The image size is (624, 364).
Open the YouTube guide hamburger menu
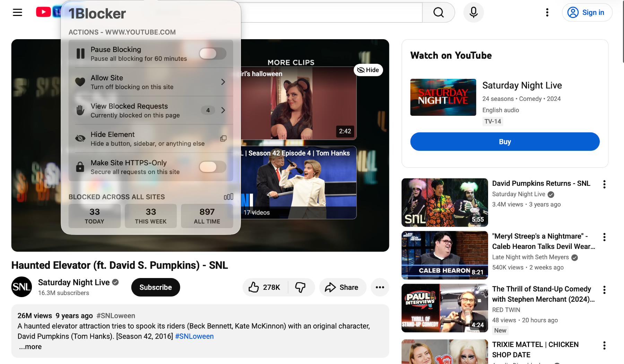click(x=17, y=12)
